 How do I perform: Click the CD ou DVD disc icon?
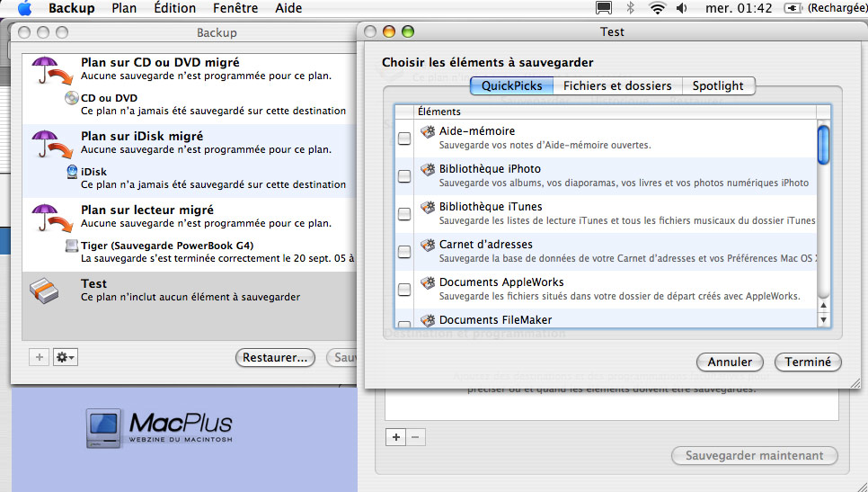[71, 98]
